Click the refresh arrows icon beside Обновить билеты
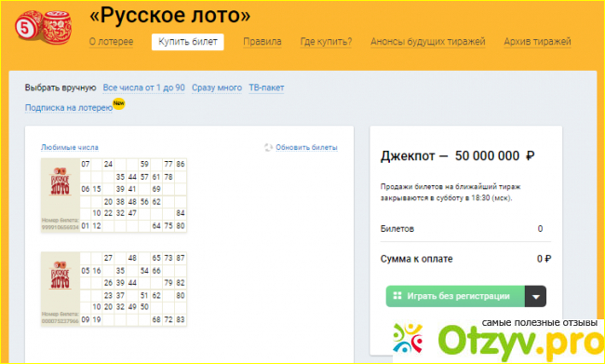The width and height of the screenshot is (605, 364). (268, 147)
